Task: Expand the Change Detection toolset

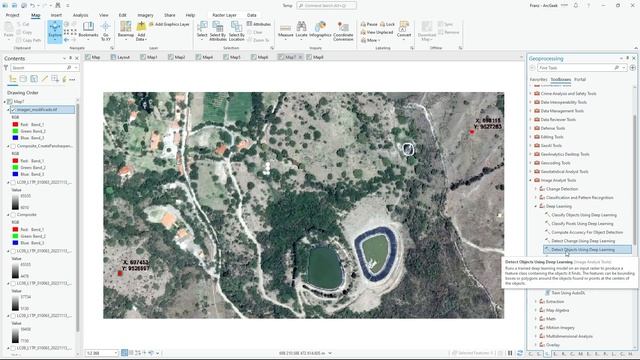Action: pos(536,189)
